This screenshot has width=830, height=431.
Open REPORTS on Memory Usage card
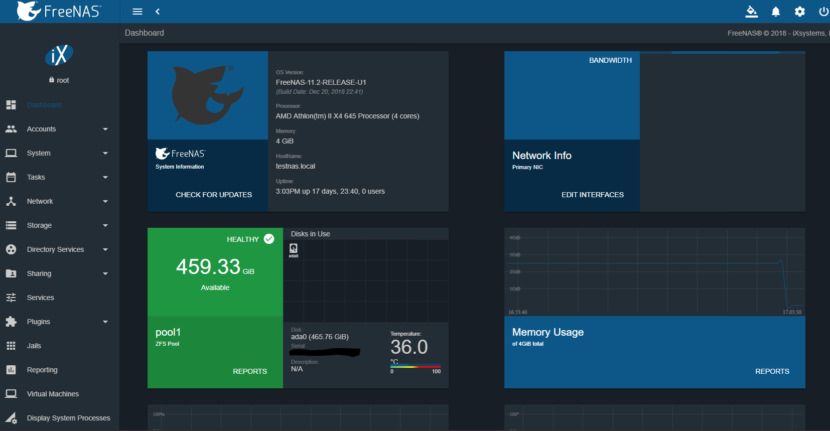point(772,372)
